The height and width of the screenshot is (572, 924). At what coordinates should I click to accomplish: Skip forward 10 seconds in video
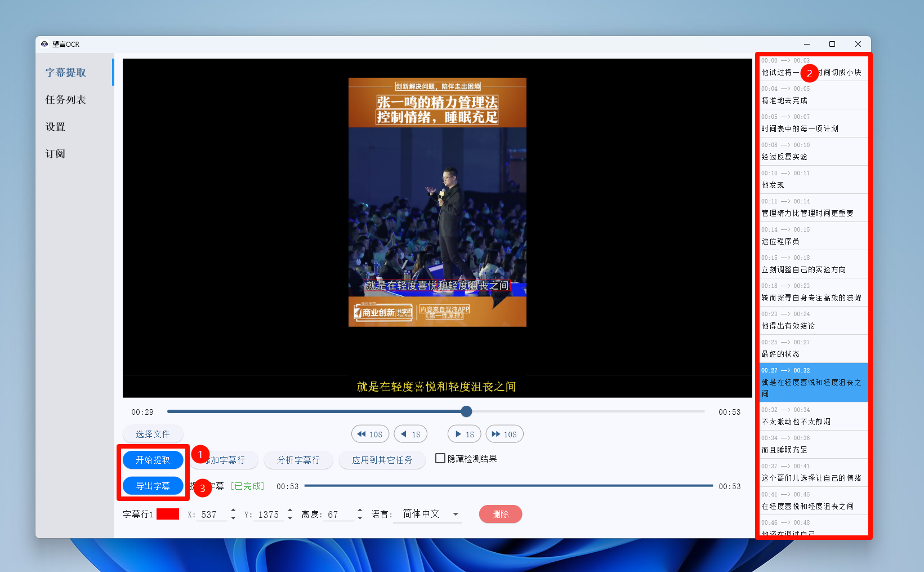click(505, 434)
